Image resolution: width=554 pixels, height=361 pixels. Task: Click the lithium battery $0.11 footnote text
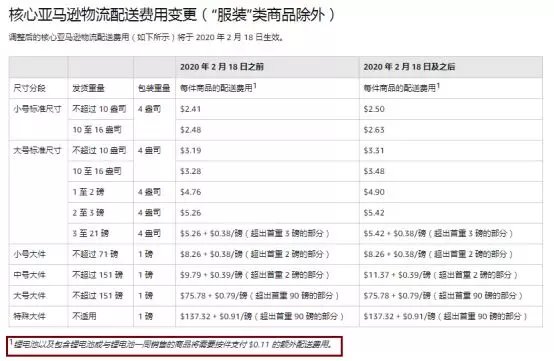click(172, 344)
